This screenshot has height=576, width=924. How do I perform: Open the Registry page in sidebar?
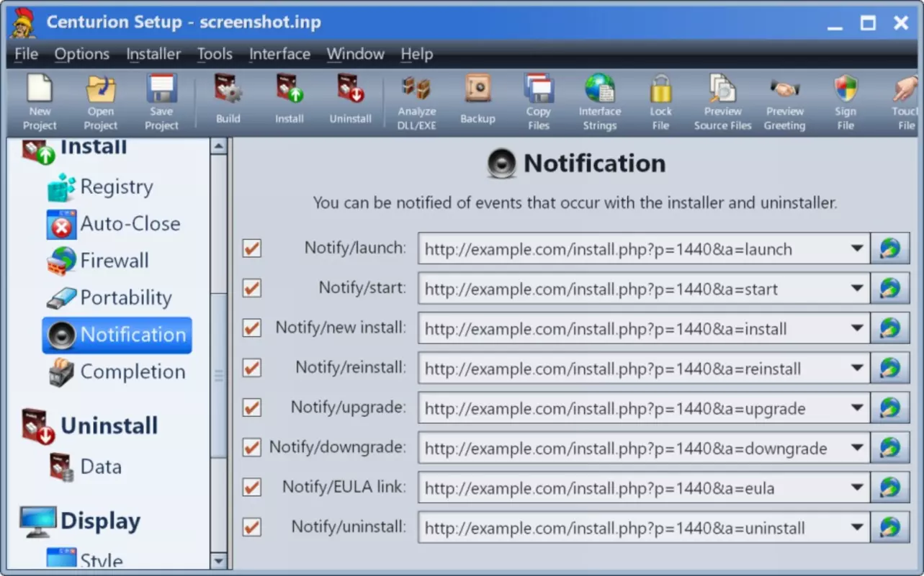[101, 187]
